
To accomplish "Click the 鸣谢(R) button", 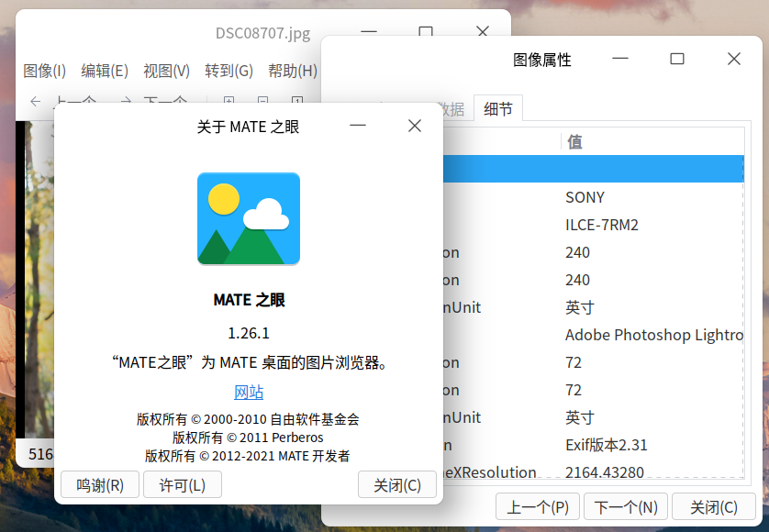I will (100, 485).
